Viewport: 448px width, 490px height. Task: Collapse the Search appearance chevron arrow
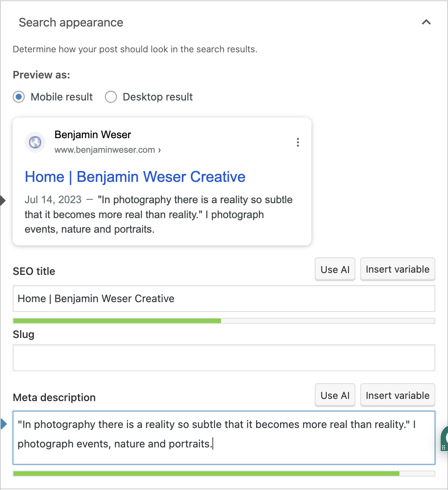click(426, 22)
